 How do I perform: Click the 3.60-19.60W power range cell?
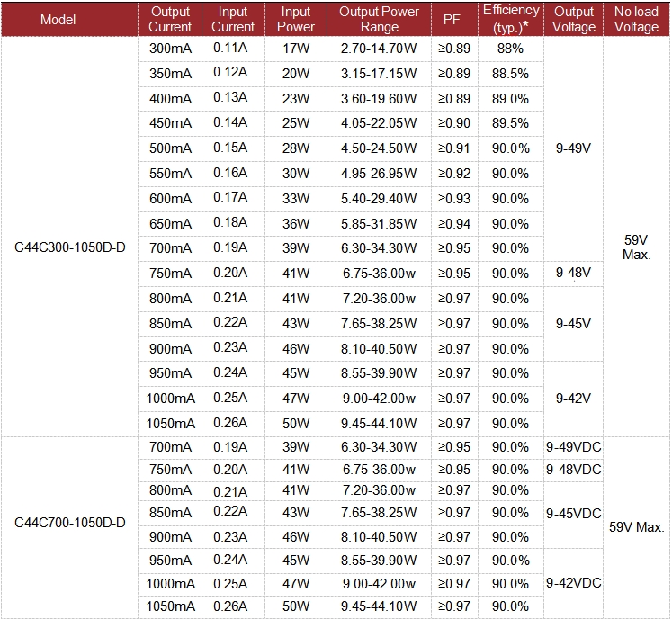point(379,99)
